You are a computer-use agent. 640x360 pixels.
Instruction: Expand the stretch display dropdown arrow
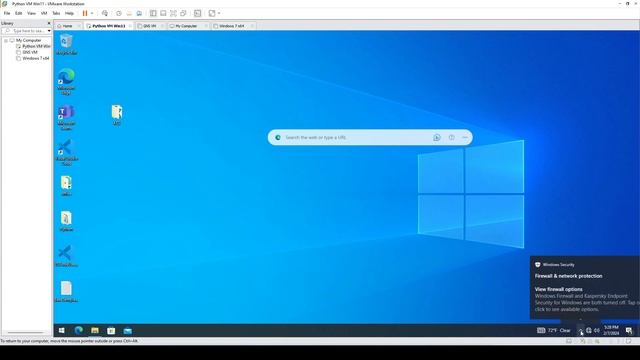[x=219, y=13]
